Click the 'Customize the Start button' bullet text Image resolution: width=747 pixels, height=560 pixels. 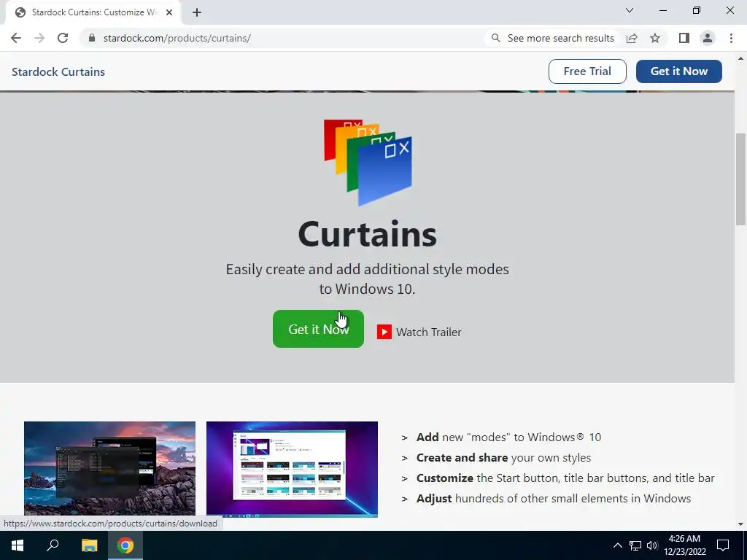coord(565,478)
